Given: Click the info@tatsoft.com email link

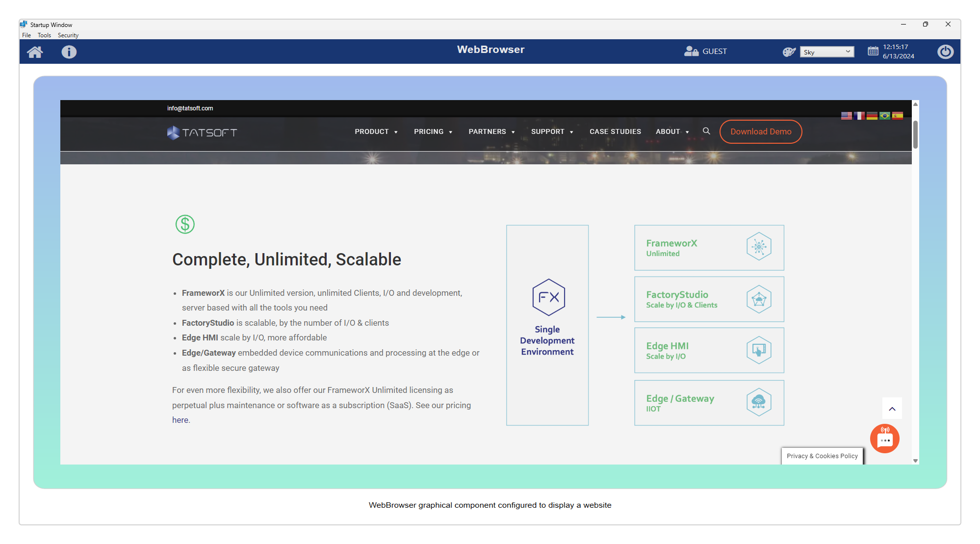Looking at the screenshot, I should pos(190,108).
